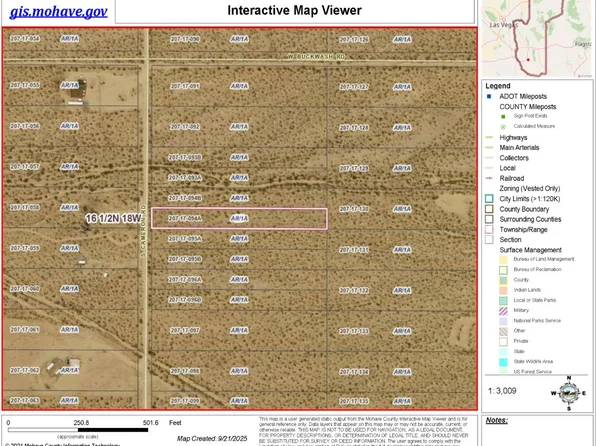This screenshot has width=596, height=446.
Task: Click the Notes heading
Action: pos(496,420)
